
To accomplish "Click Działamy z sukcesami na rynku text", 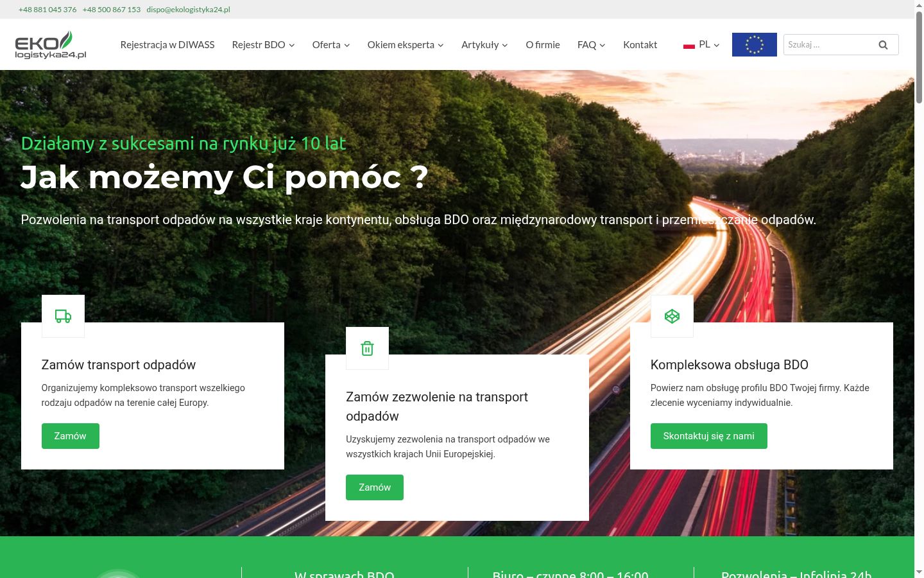I will pos(184,143).
